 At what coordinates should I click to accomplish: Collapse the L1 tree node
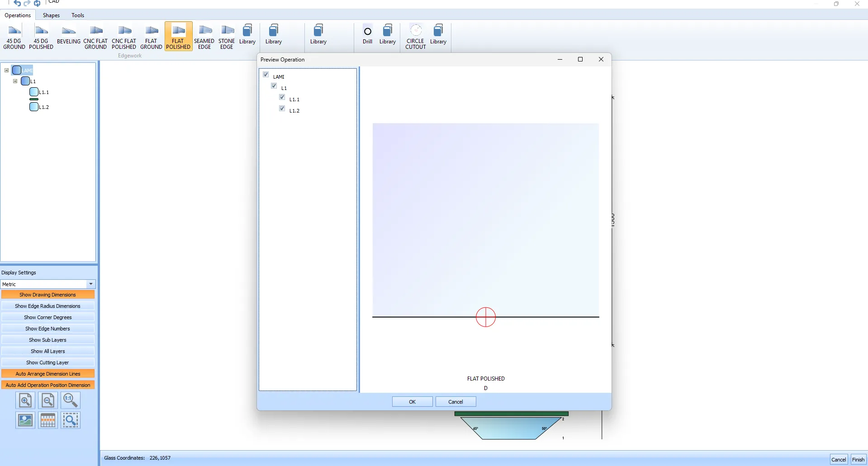[15, 81]
